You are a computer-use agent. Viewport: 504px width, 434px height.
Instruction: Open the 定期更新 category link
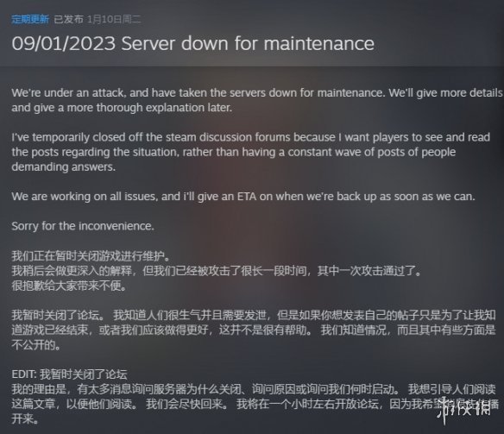(x=30, y=19)
